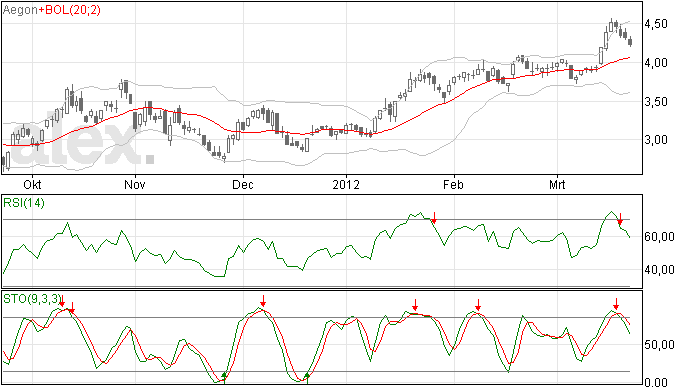Click the 4,00 price axis value
The image size is (690, 387).
click(656, 63)
